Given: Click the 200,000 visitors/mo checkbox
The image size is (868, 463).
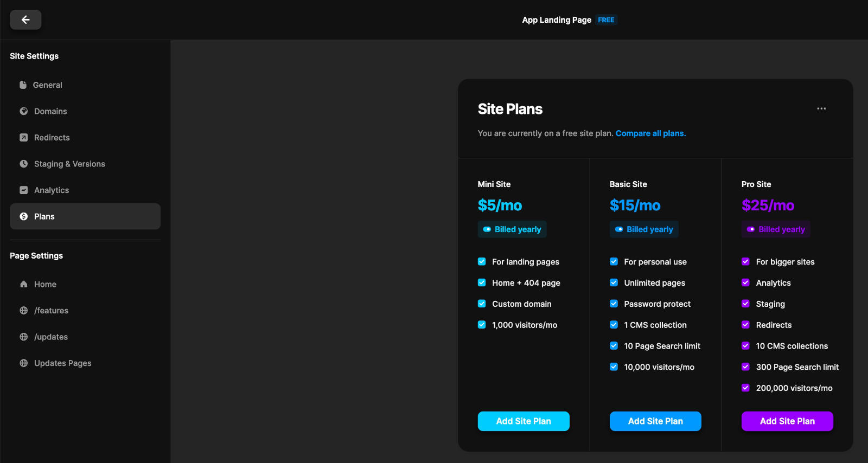Looking at the screenshot, I should point(745,388).
